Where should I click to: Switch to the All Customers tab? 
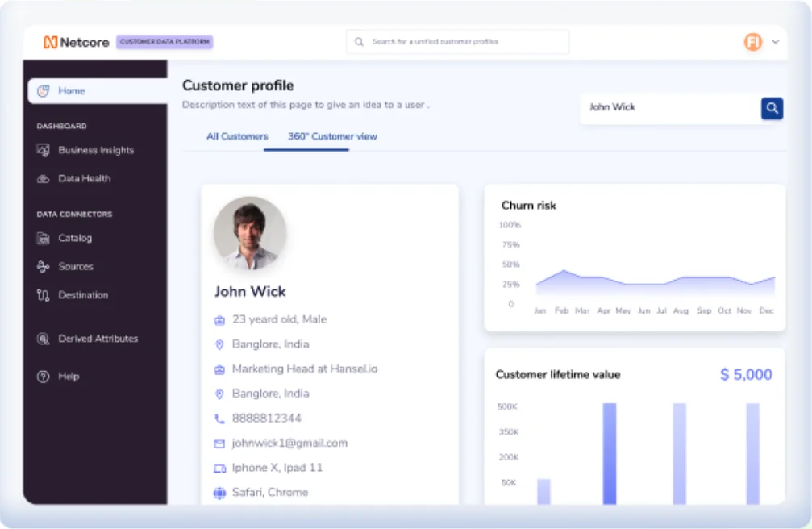(237, 136)
